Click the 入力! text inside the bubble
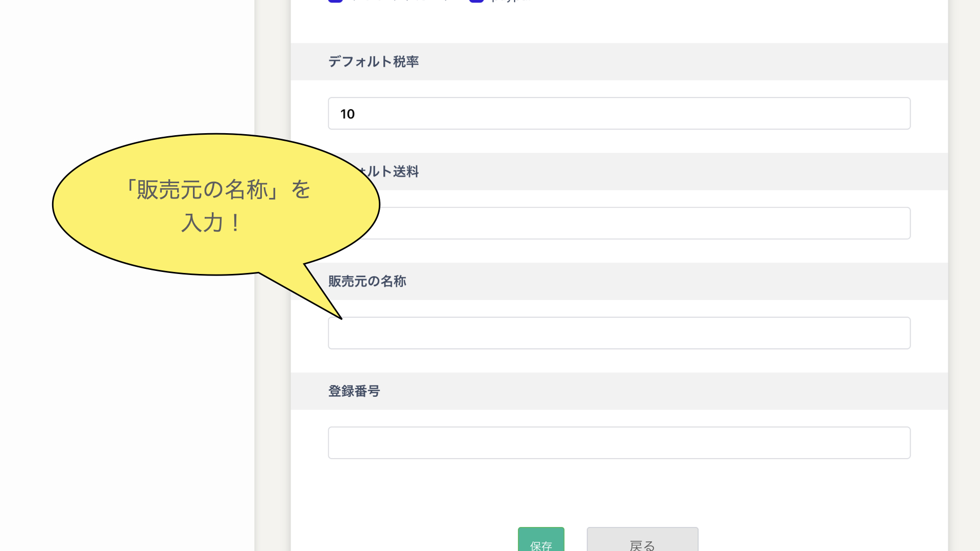The image size is (980, 551). 210,223
